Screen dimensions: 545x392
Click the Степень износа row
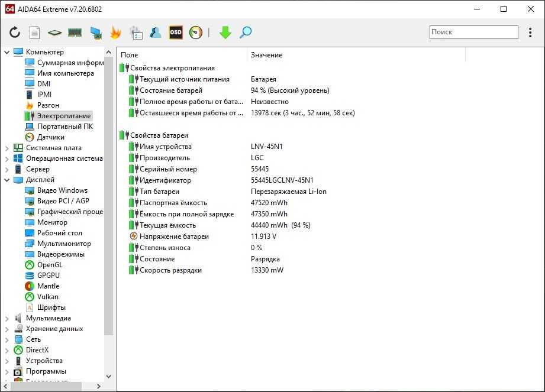coord(195,248)
